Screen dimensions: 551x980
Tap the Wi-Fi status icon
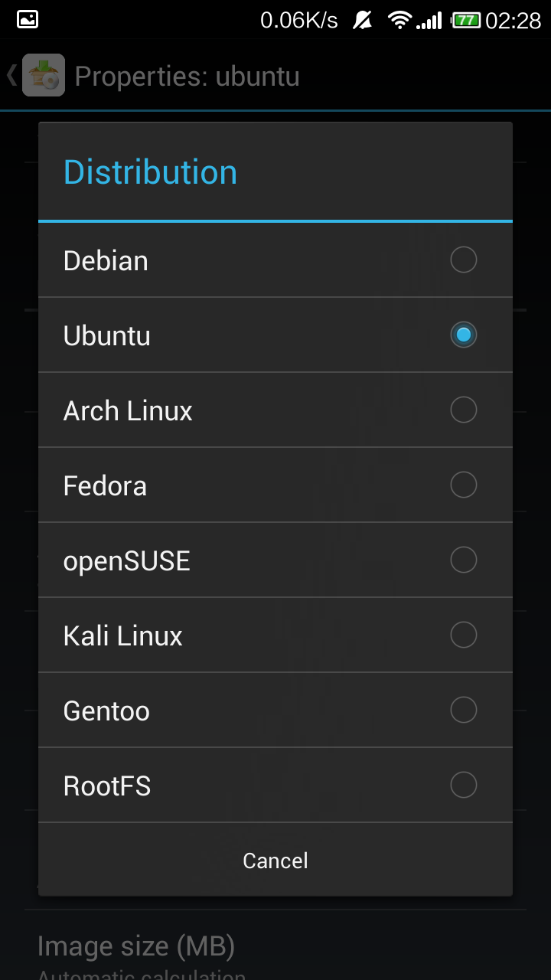click(x=399, y=20)
